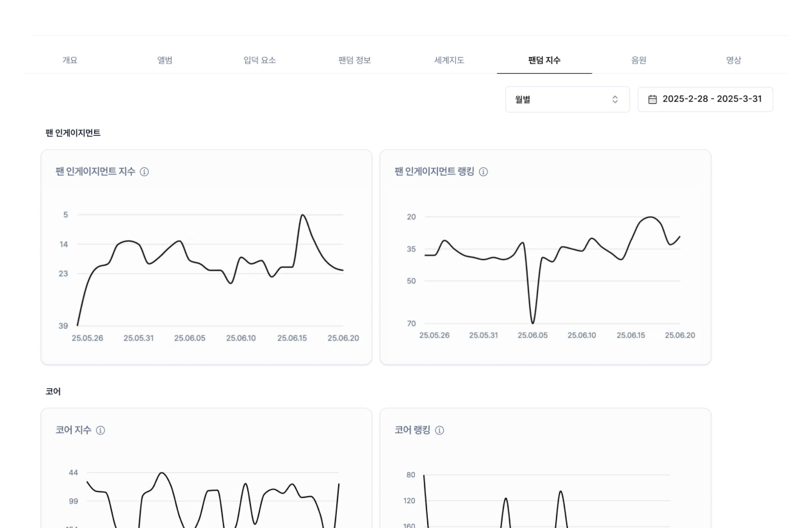Image resolution: width=812 pixels, height=528 pixels.
Task: Select the 세계지도 tab
Action: pyautogui.click(x=449, y=60)
